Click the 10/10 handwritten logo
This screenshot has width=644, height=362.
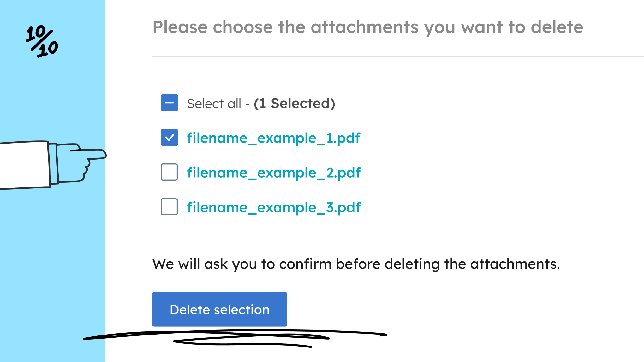click(42, 41)
